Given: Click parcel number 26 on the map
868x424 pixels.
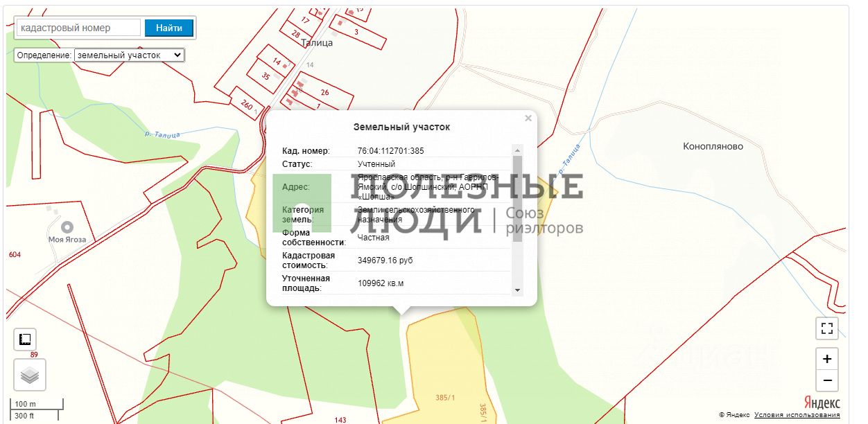Looking at the screenshot, I should (x=324, y=92).
